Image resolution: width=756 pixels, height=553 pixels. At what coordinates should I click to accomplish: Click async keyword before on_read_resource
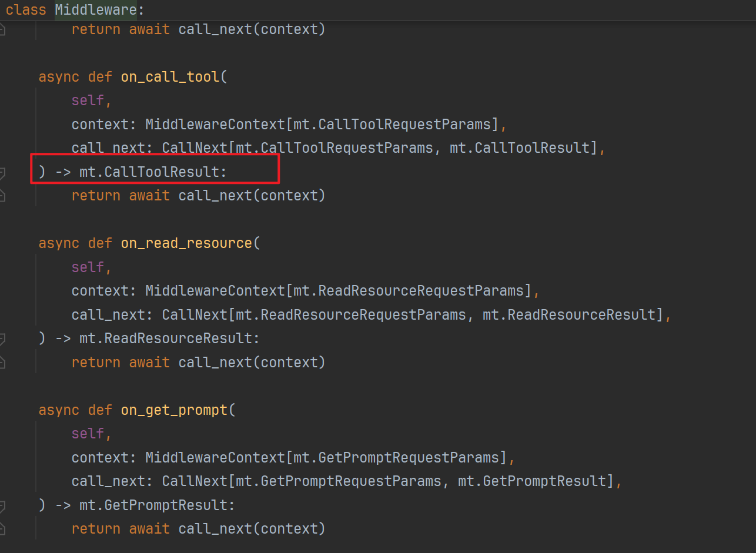point(59,243)
